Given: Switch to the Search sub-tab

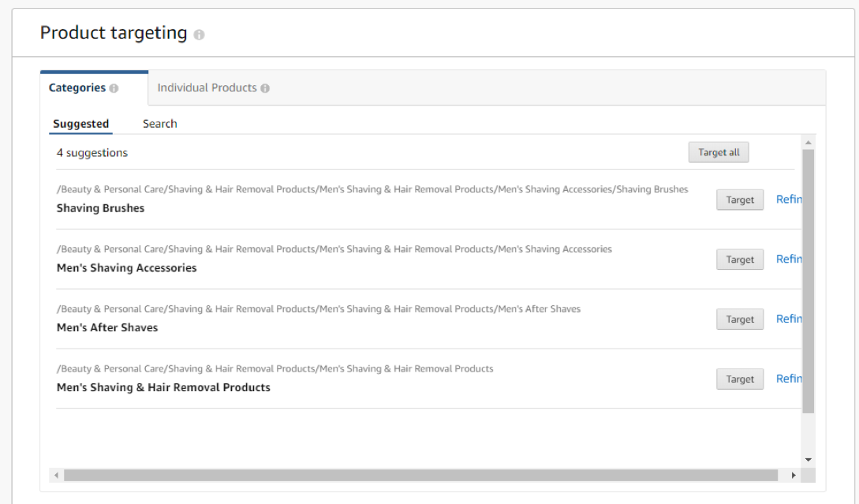Looking at the screenshot, I should click(160, 124).
